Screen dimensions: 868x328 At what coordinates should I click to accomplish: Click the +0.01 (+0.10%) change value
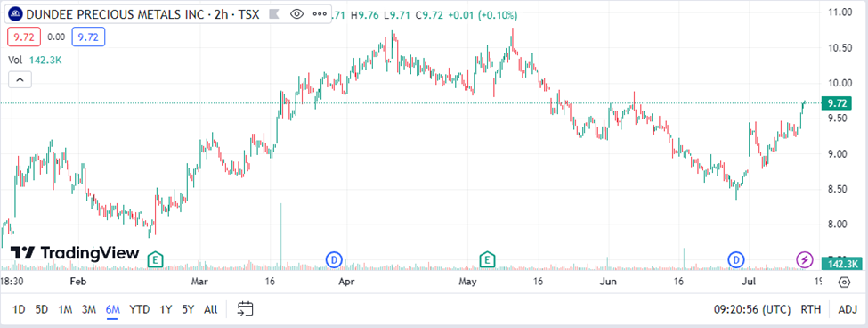(x=483, y=15)
